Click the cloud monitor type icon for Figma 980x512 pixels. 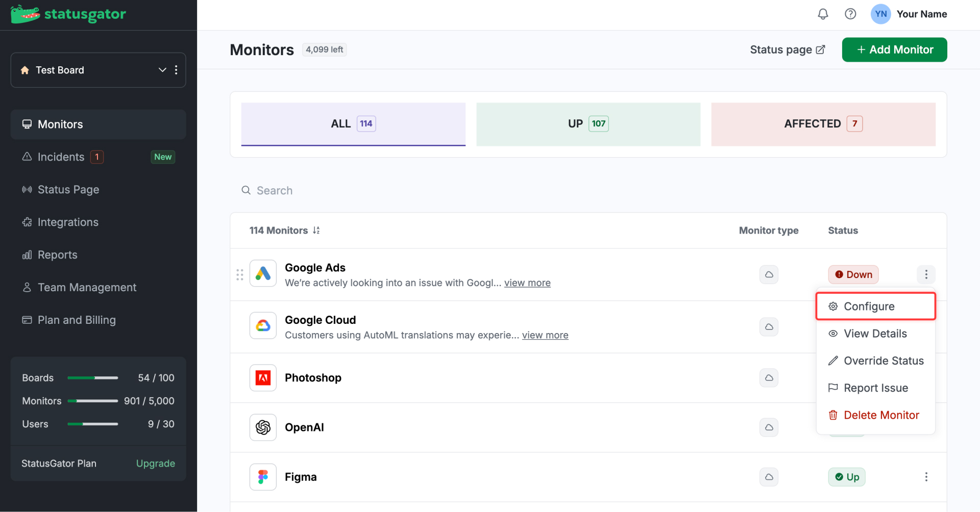coord(769,477)
